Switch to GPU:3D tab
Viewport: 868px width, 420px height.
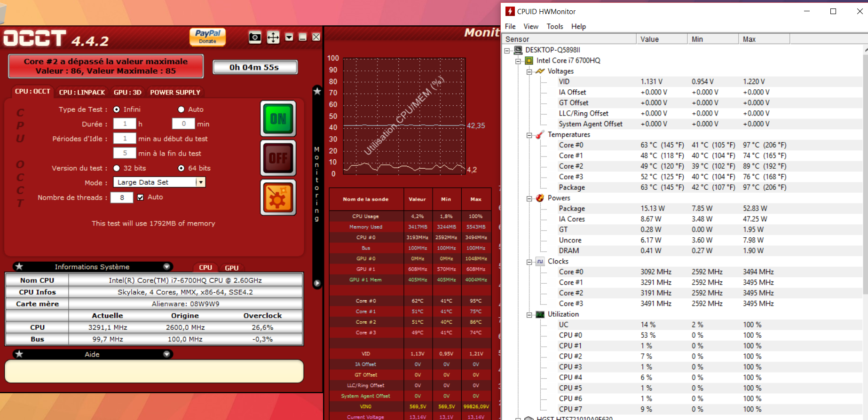(127, 92)
